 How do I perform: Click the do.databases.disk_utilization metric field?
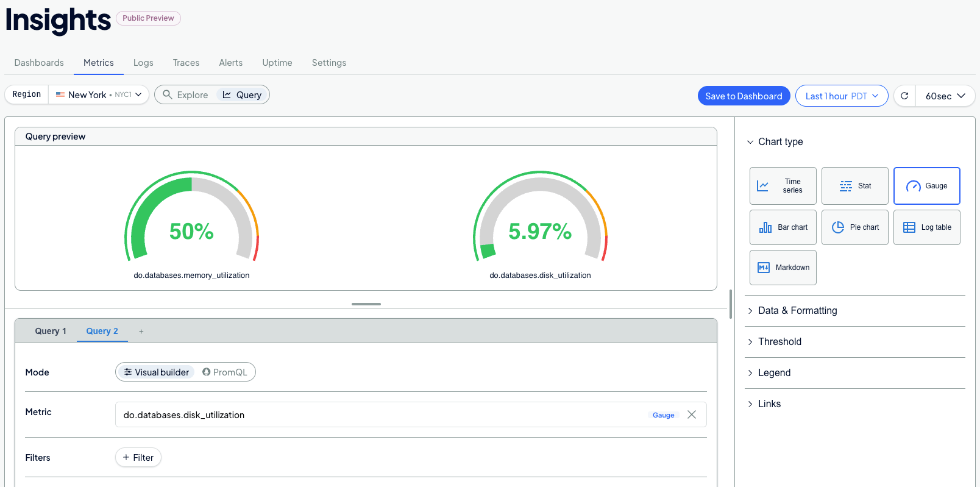(411, 414)
